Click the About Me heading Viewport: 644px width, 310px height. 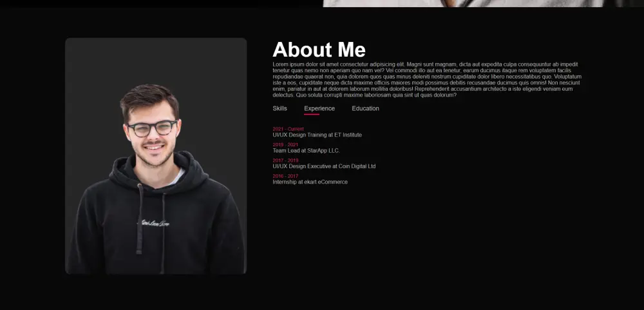pos(319,50)
